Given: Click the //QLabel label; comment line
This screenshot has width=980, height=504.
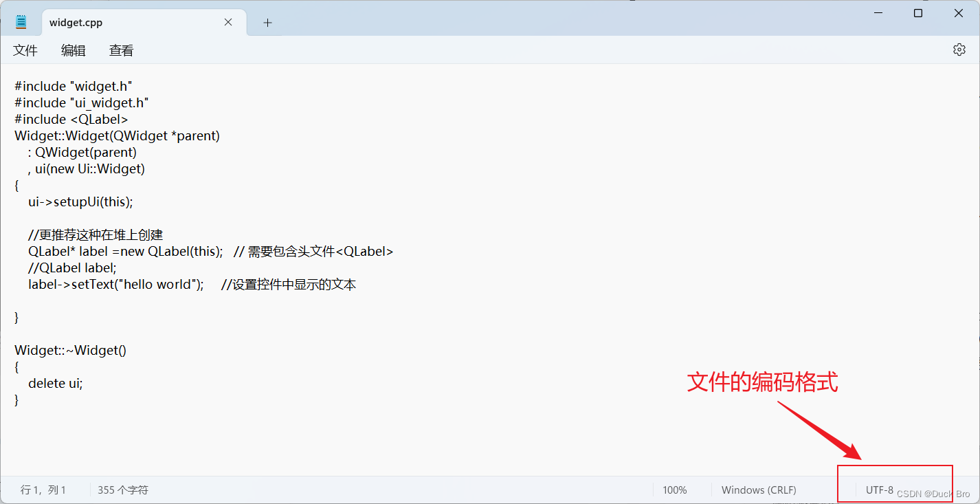Looking at the screenshot, I should point(73,267).
